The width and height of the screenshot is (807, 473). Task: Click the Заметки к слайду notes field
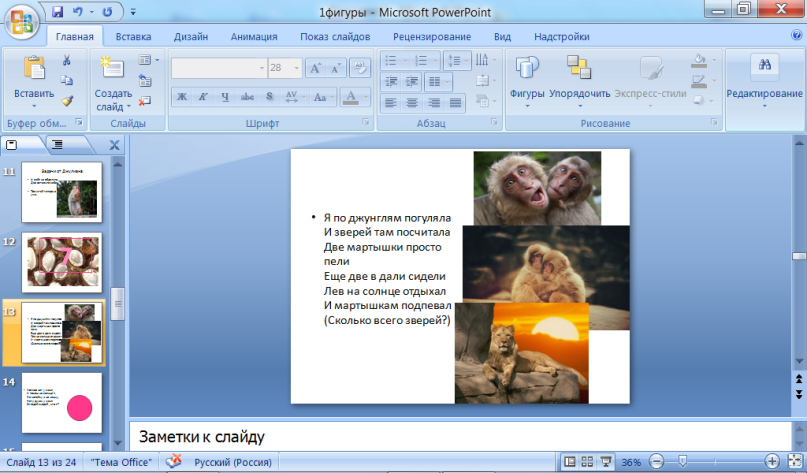point(460,436)
